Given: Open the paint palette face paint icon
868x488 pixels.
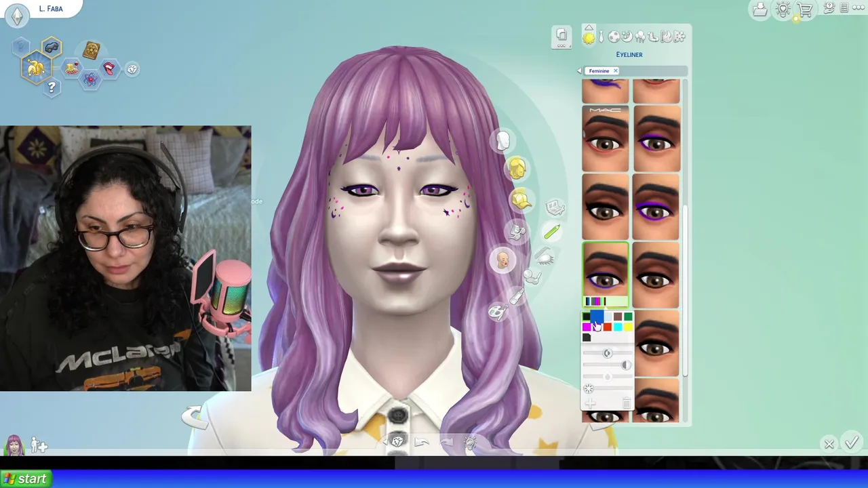Looking at the screenshot, I should tap(497, 312).
